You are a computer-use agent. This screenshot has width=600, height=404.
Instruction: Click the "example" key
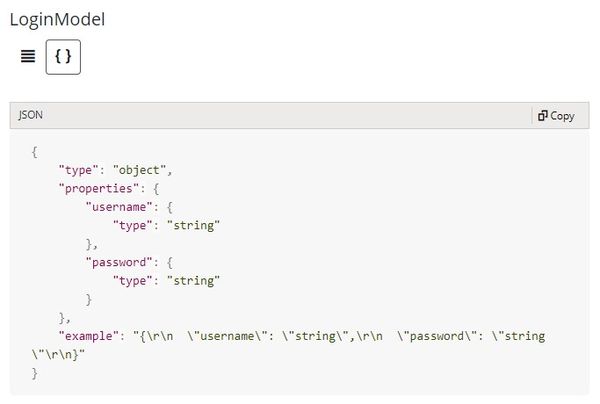(x=89, y=336)
